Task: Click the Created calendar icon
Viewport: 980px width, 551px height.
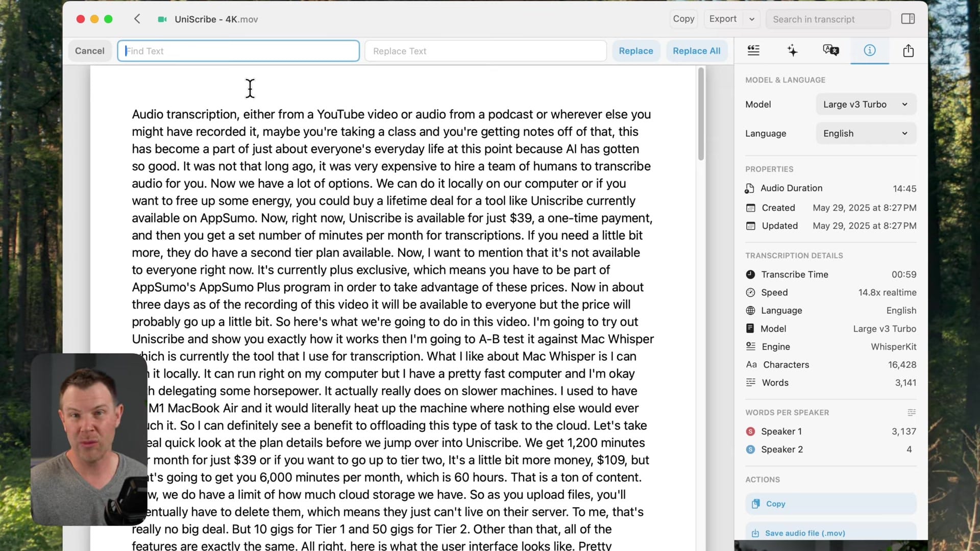Action: (x=750, y=208)
